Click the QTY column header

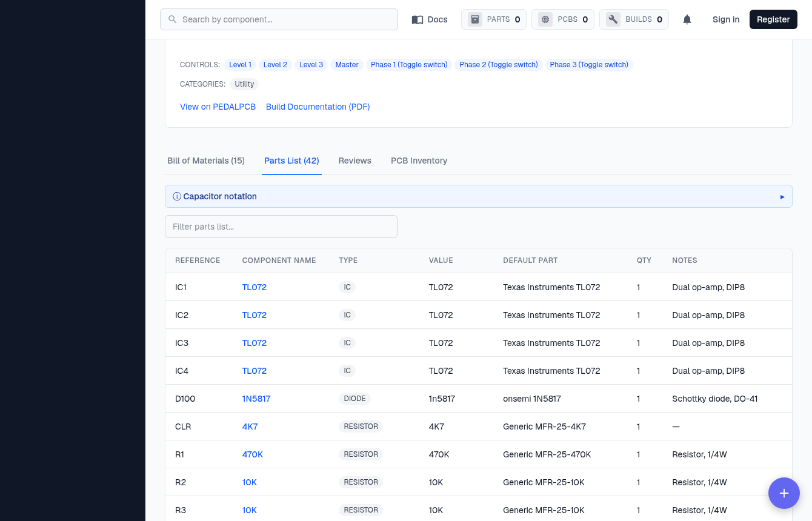pos(644,260)
